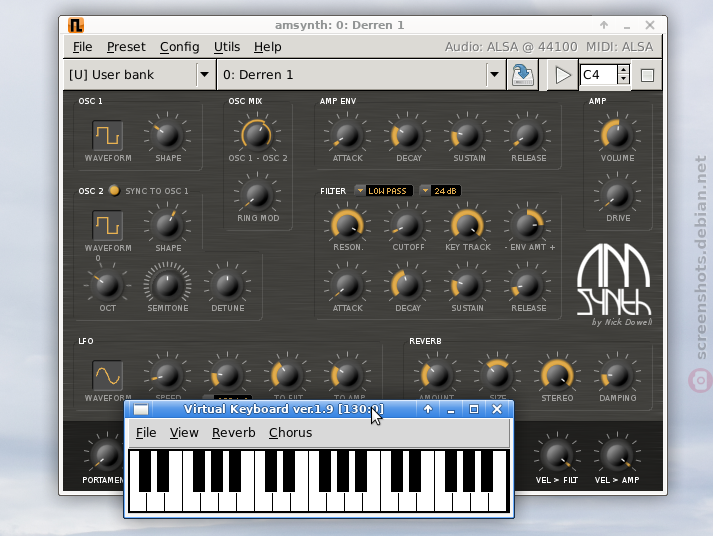The height and width of the screenshot is (536, 713).
Task: Increase the C4 note with up arrow
Action: [623, 70]
